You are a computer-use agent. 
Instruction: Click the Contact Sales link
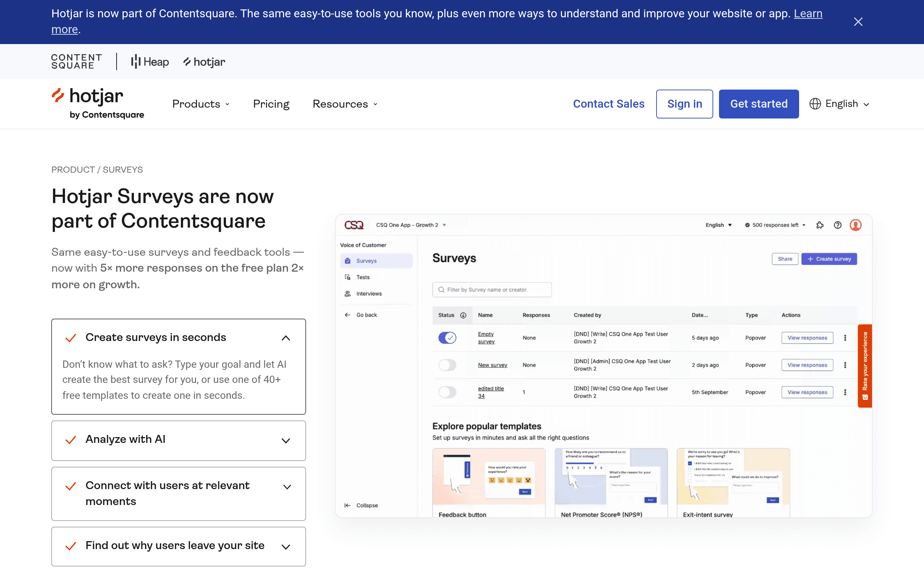click(x=609, y=104)
